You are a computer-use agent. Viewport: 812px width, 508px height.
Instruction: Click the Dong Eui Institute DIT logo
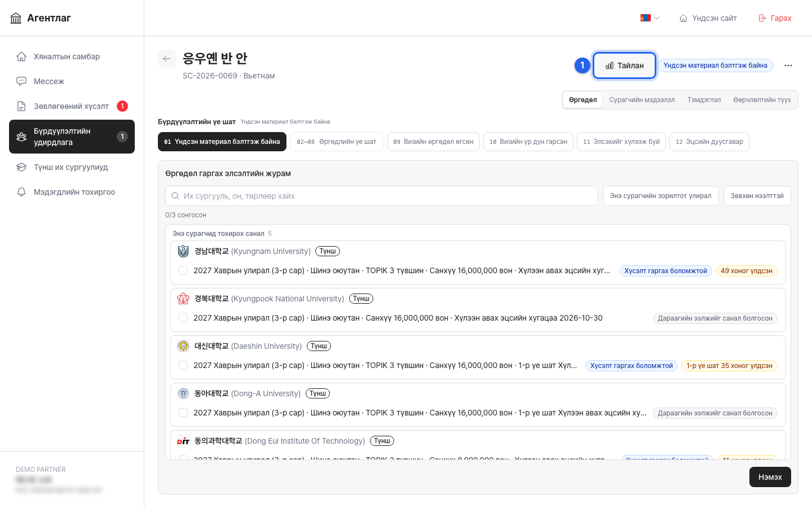pyautogui.click(x=183, y=441)
